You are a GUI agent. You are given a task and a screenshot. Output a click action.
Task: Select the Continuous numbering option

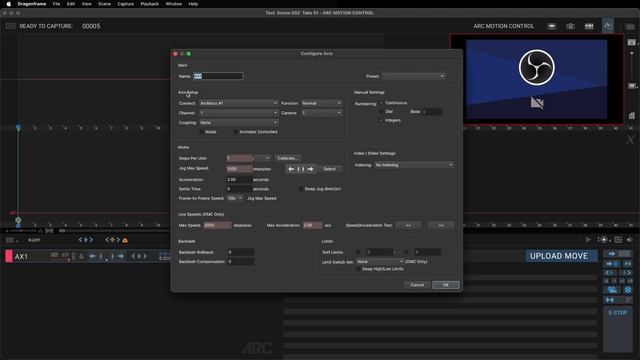click(382, 103)
